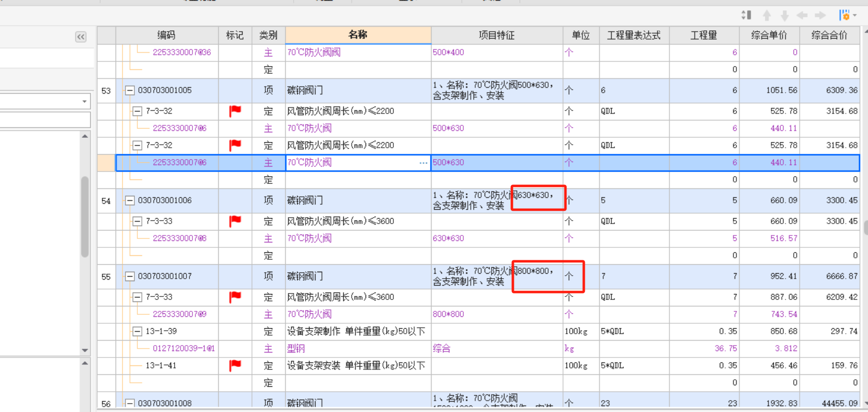Click quantity value 36.75
868x412 pixels.
pos(726,349)
